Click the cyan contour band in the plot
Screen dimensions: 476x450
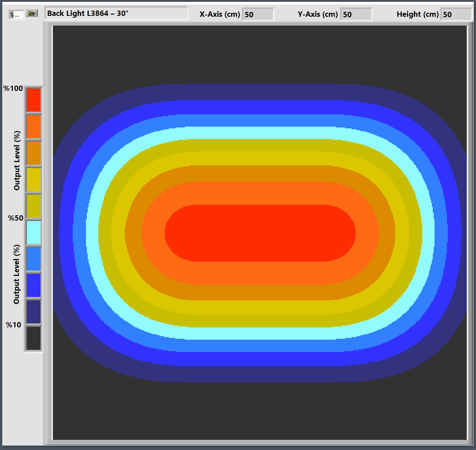[260, 133]
